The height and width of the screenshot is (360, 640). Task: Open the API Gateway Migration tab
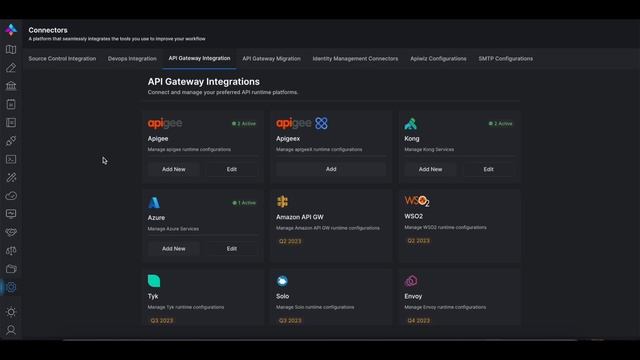coord(271,59)
